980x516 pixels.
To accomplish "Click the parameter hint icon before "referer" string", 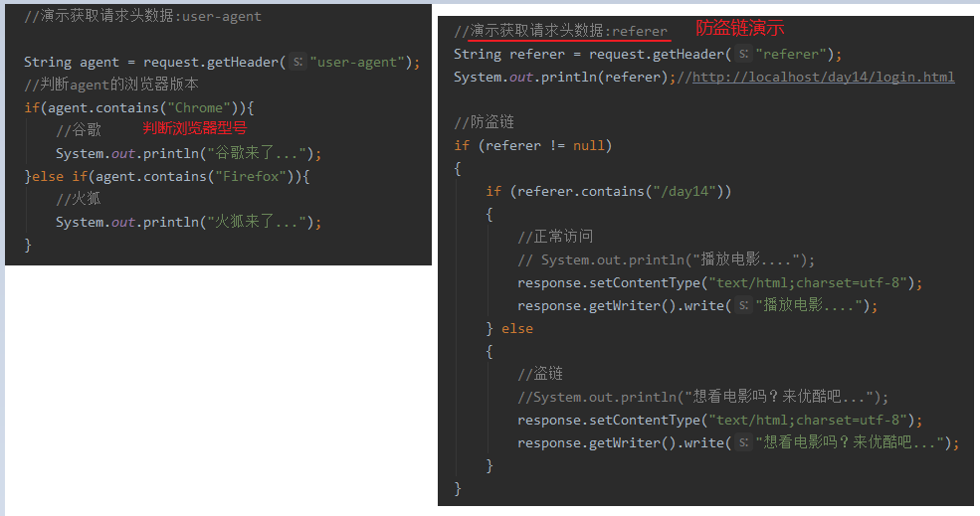I will tap(743, 55).
